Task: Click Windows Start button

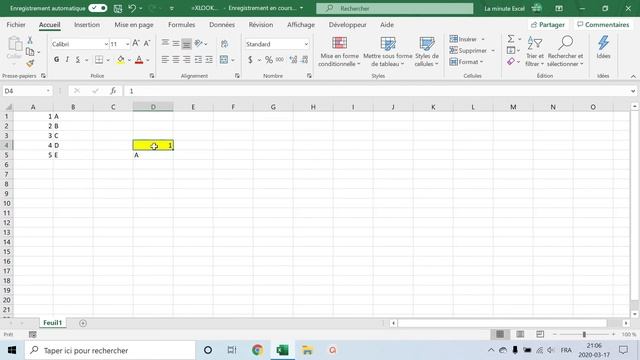Action: coord(12,350)
